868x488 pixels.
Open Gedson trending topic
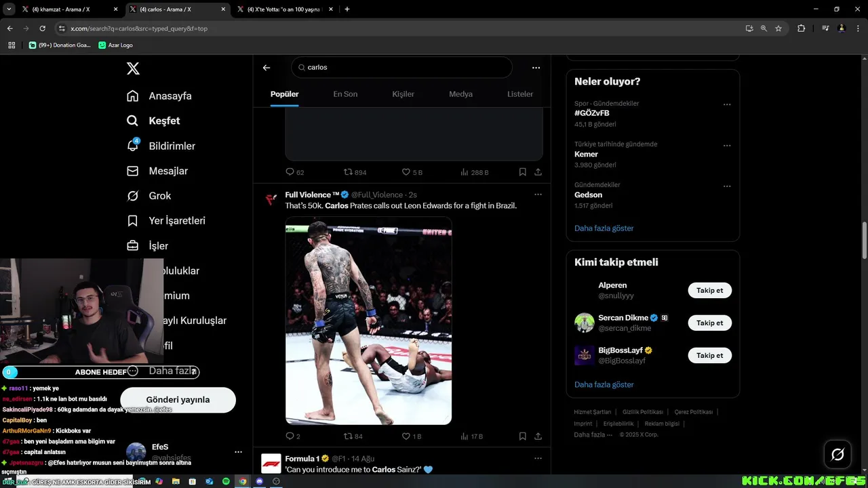(x=588, y=195)
